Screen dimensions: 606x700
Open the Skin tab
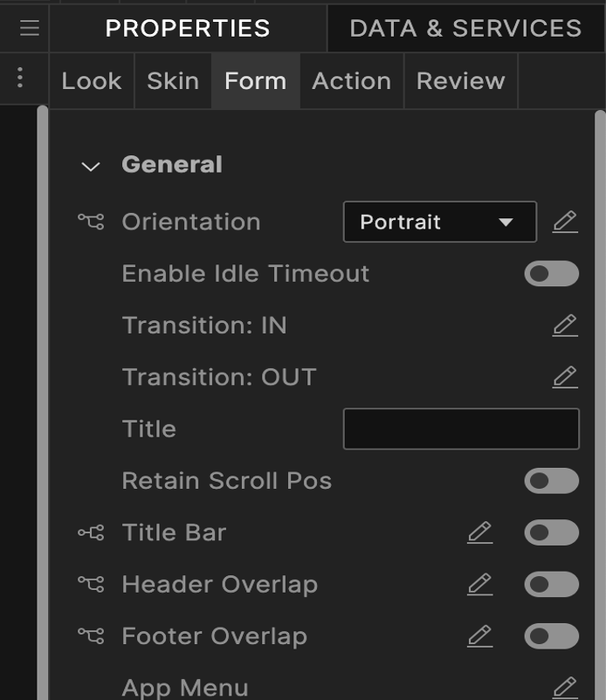173,80
